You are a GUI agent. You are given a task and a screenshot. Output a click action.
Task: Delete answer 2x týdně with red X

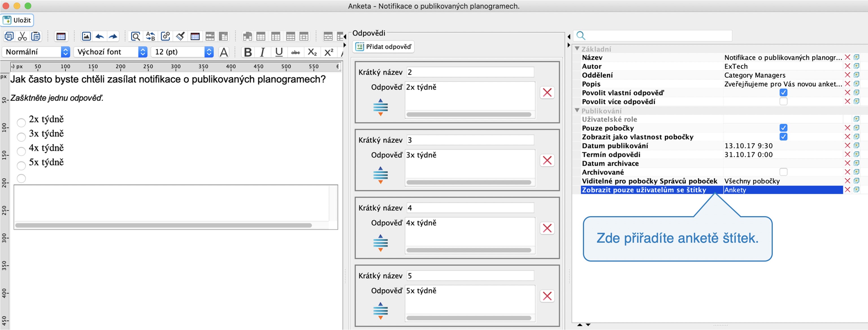click(547, 92)
